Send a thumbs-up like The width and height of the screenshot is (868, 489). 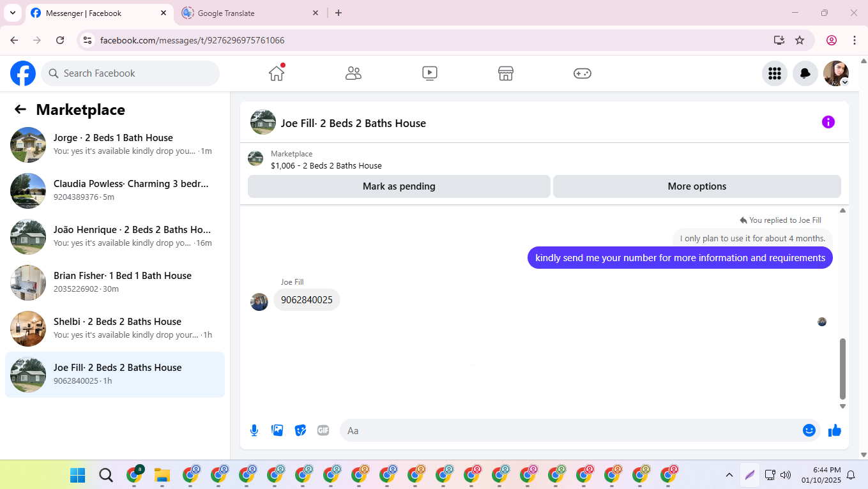[x=835, y=430]
